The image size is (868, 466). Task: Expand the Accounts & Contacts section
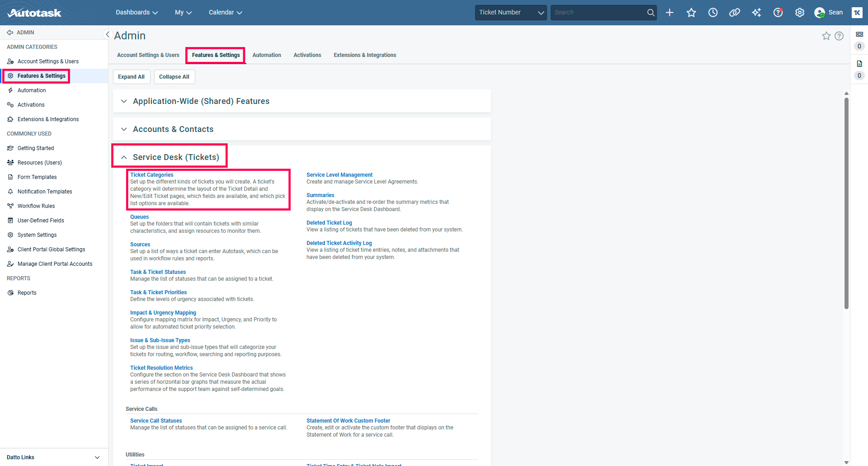coord(124,129)
